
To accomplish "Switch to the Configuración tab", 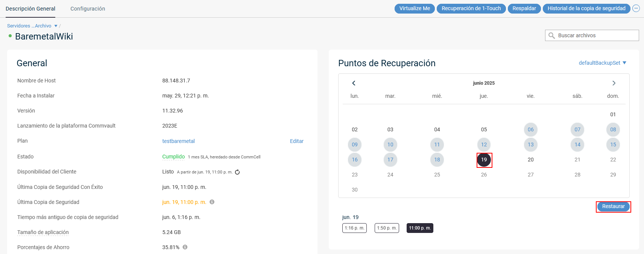I will [x=88, y=9].
